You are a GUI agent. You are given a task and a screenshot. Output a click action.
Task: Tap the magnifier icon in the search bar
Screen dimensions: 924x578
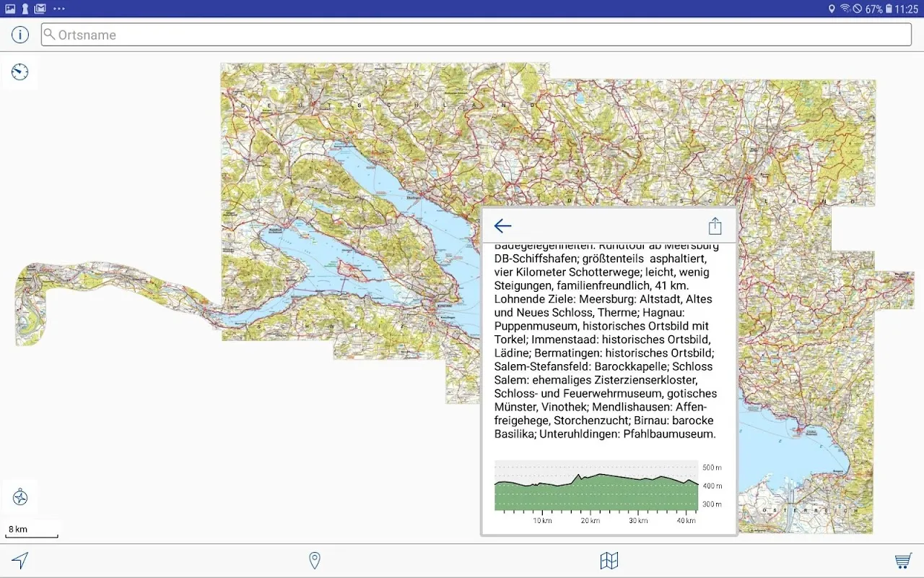click(x=49, y=35)
